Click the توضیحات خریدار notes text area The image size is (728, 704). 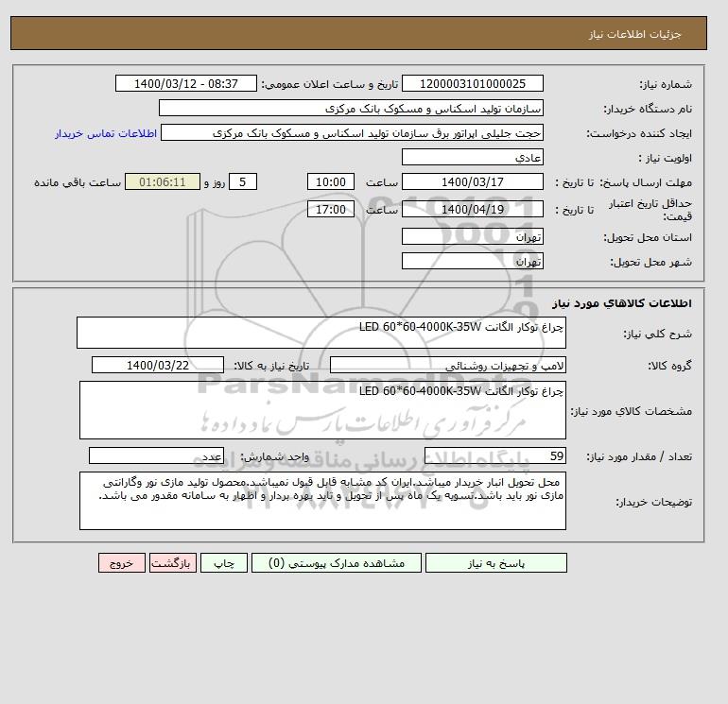click(322, 501)
